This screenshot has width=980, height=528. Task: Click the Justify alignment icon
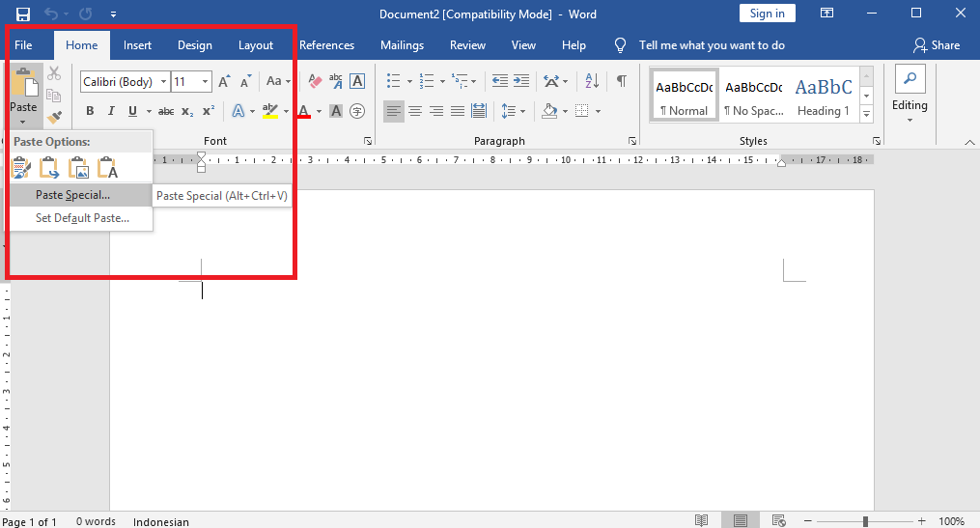[x=458, y=111]
